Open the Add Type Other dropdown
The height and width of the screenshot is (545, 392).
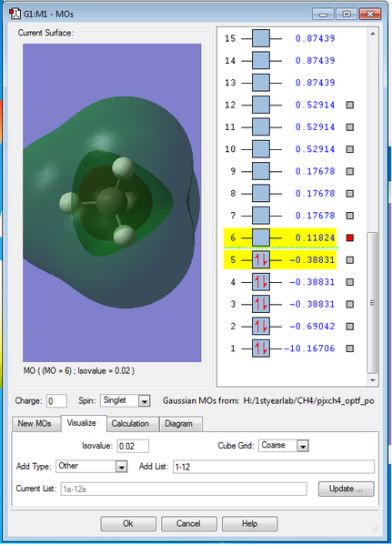pyautogui.click(x=121, y=467)
